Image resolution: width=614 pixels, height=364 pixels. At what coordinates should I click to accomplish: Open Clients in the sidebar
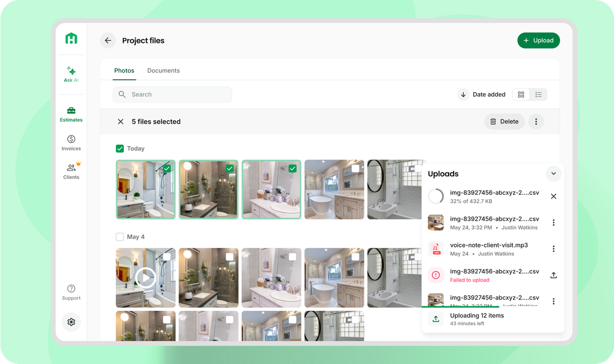click(71, 171)
